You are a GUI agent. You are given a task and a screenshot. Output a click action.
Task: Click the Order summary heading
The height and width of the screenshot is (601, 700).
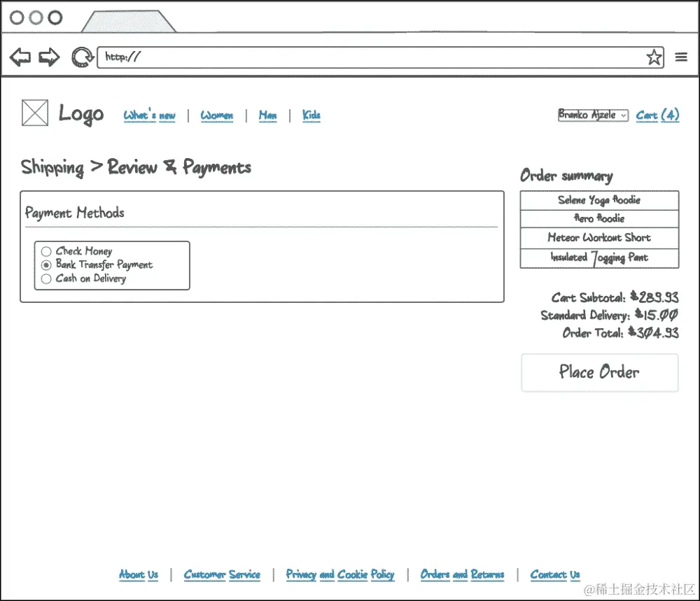pos(566,176)
